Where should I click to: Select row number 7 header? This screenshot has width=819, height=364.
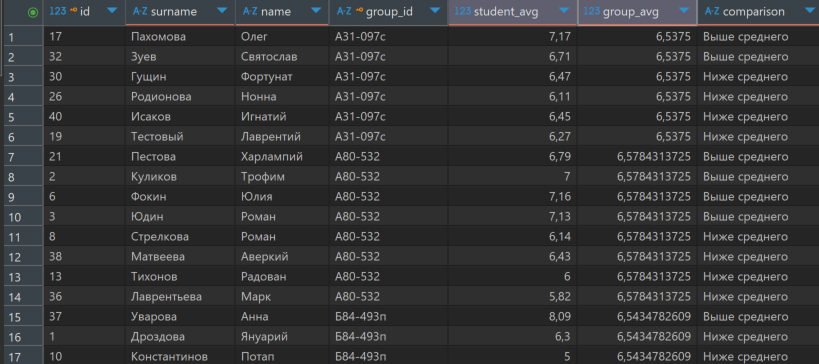pos(24,157)
